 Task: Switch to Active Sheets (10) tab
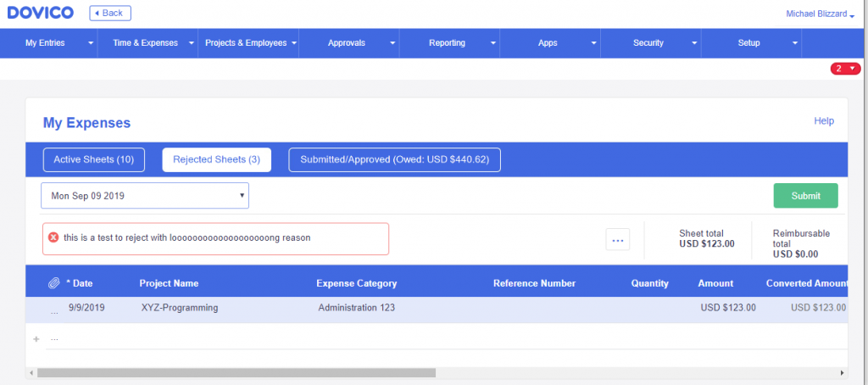tap(93, 159)
